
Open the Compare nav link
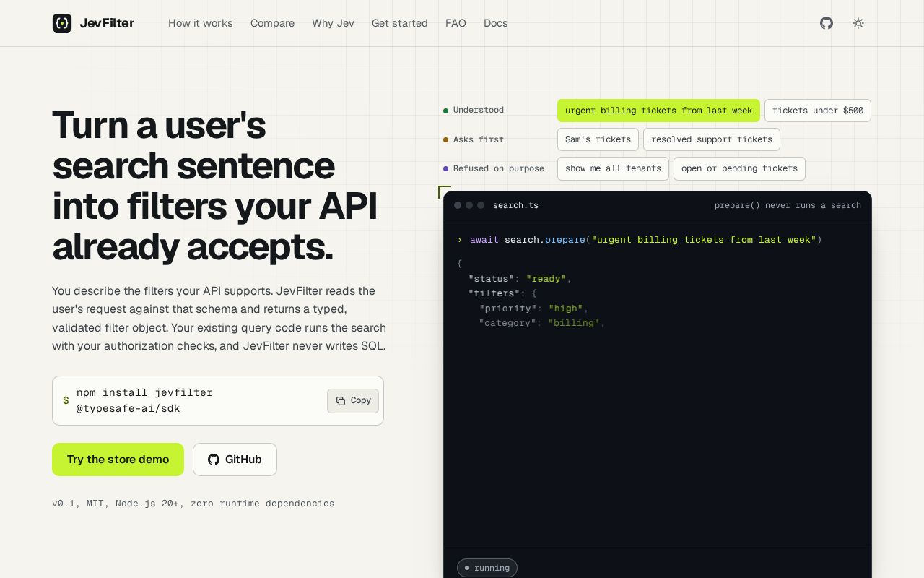(x=272, y=23)
